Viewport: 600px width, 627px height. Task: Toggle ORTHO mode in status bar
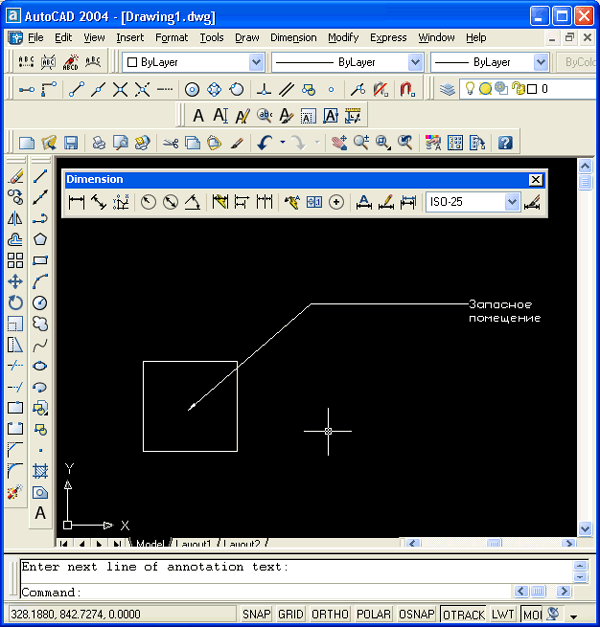pos(330,614)
